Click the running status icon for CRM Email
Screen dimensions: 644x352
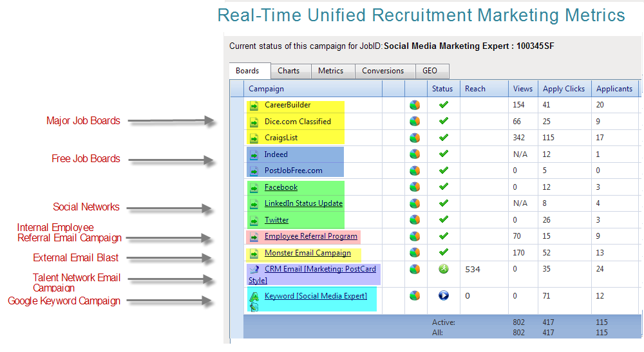[x=444, y=269]
